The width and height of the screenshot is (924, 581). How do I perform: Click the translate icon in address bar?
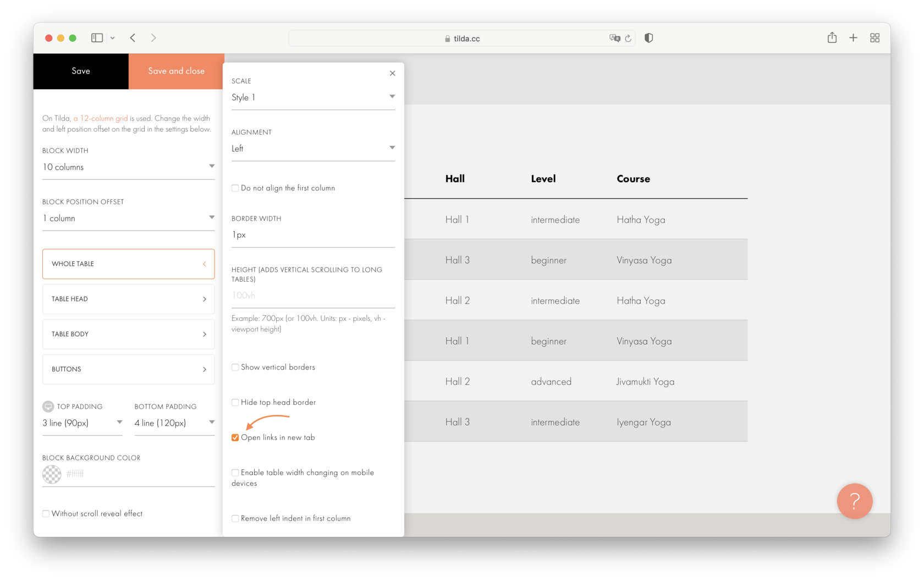[614, 38]
